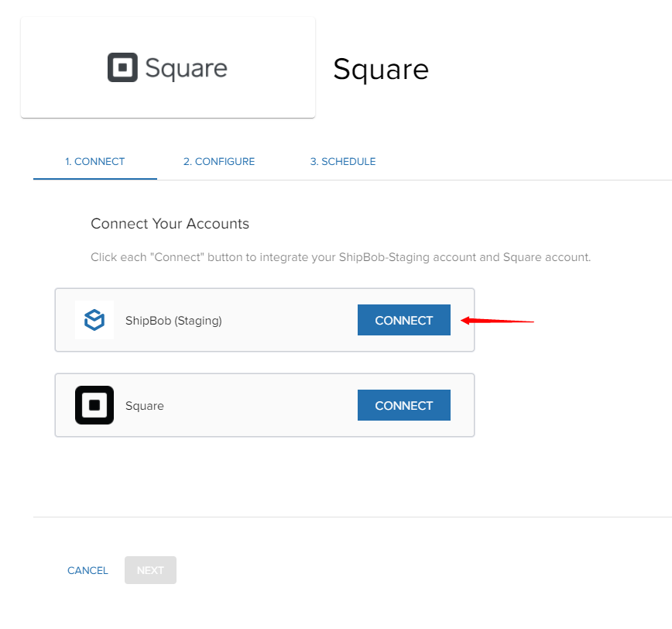Click the Square icon in the lower account row
Viewport: 672px width, 629px height.
tap(94, 404)
